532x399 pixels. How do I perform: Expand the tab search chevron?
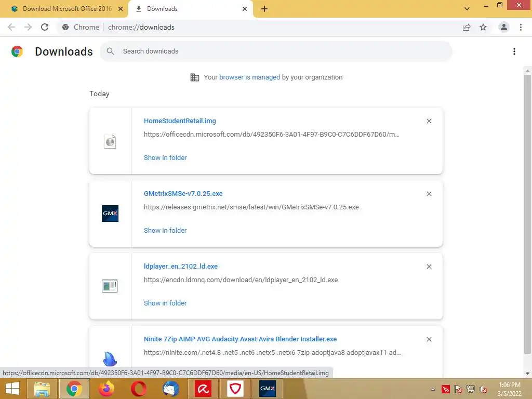(467, 9)
